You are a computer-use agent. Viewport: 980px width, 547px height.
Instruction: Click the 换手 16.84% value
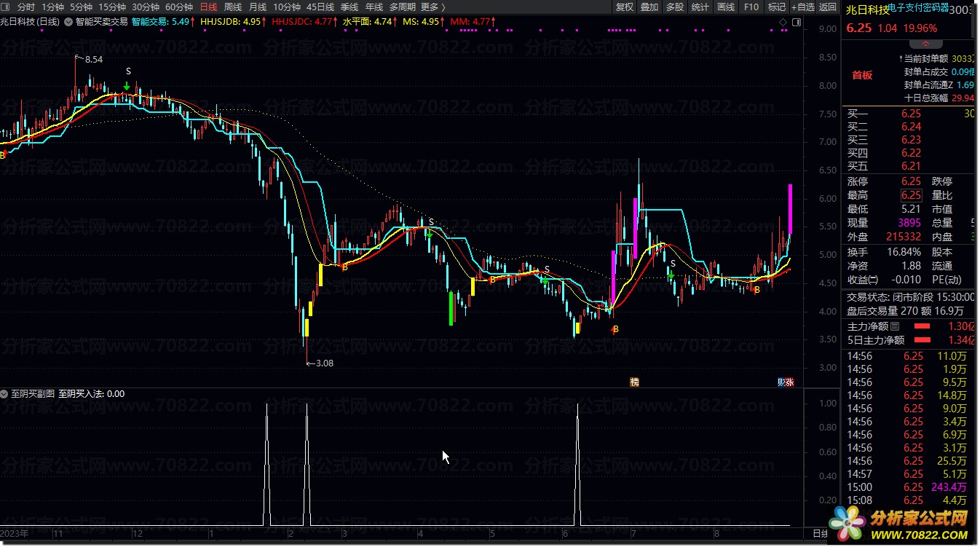click(904, 252)
